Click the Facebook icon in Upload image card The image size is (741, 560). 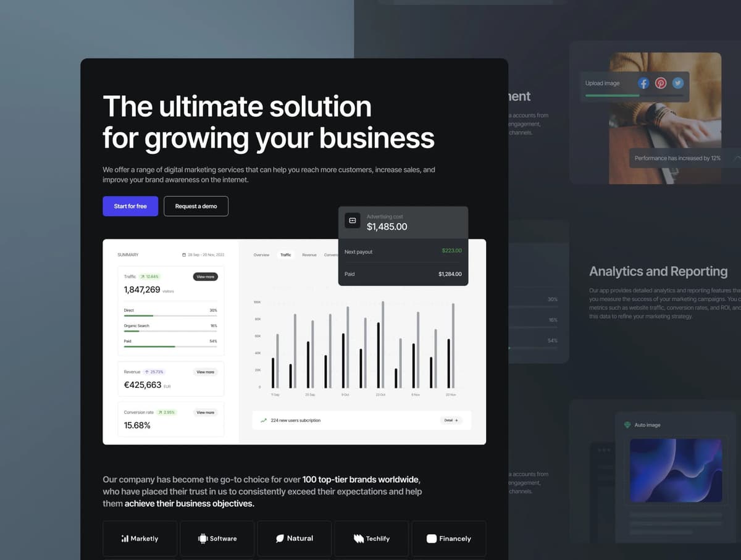(643, 83)
